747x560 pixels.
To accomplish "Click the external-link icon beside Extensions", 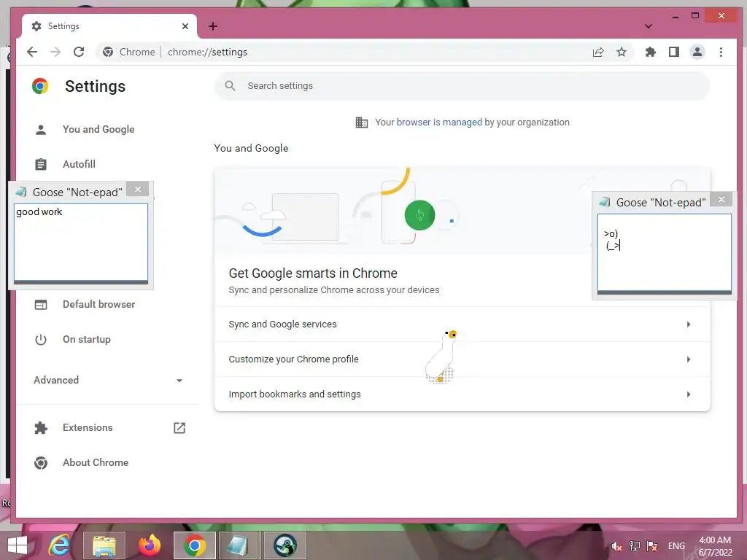I will click(179, 427).
